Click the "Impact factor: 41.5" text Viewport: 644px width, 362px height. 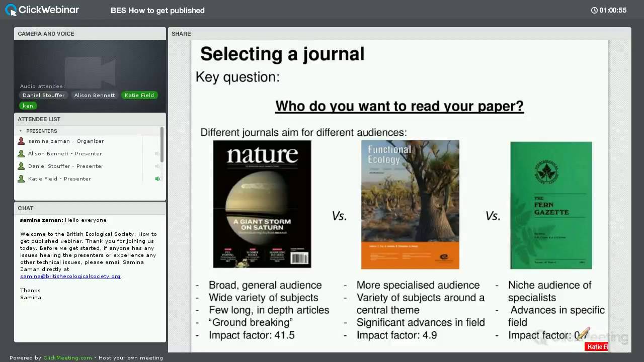[x=252, y=335]
